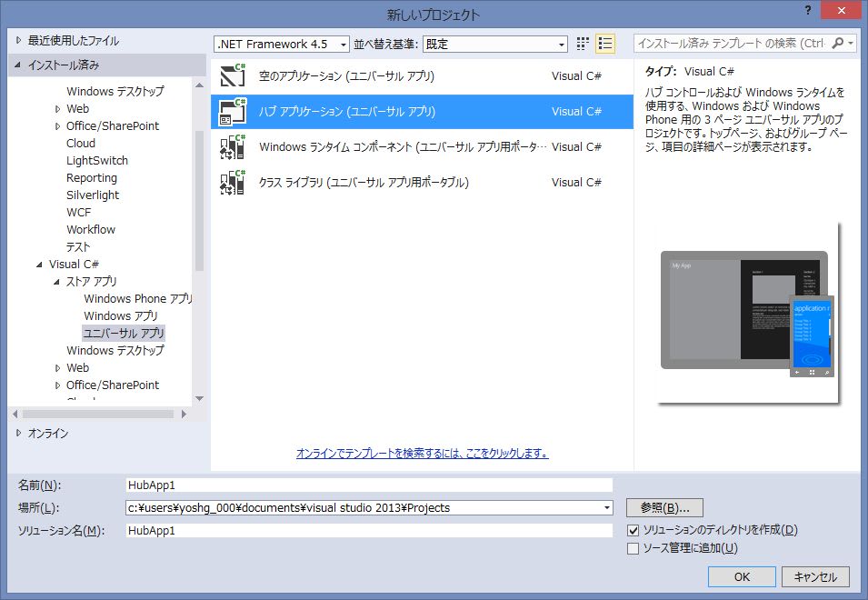Select Windows Phone アプリ in tree
Image resolution: width=868 pixels, height=600 pixels.
[x=138, y=299]
